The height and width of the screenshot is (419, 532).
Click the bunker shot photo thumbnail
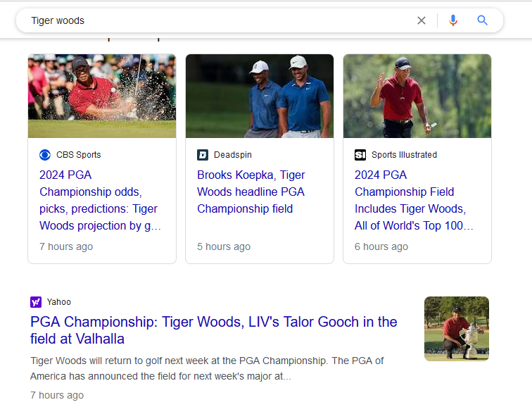point(102,96)
